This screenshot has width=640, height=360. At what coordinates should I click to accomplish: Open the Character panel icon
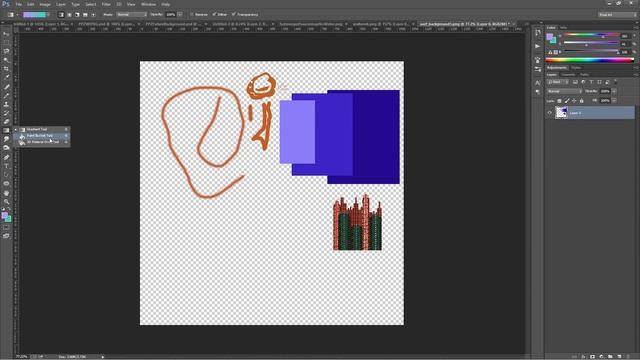pos(538,82)
